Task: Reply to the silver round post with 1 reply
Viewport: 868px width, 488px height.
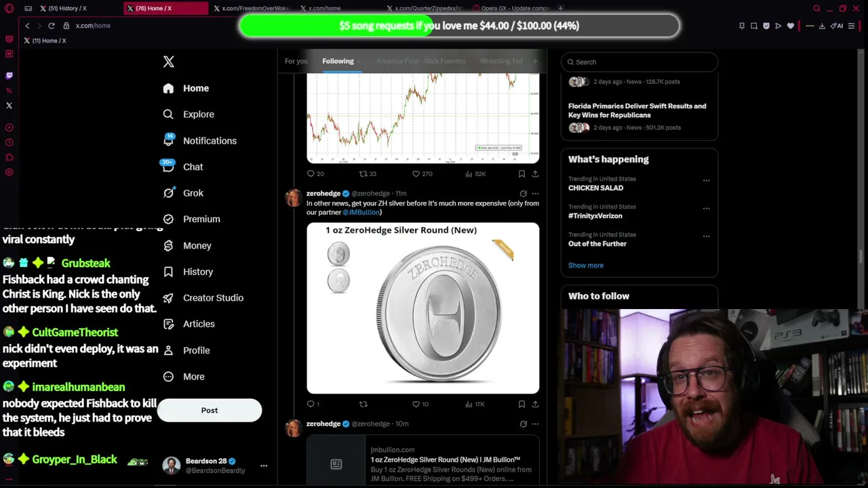Action: tap(313, 404)
